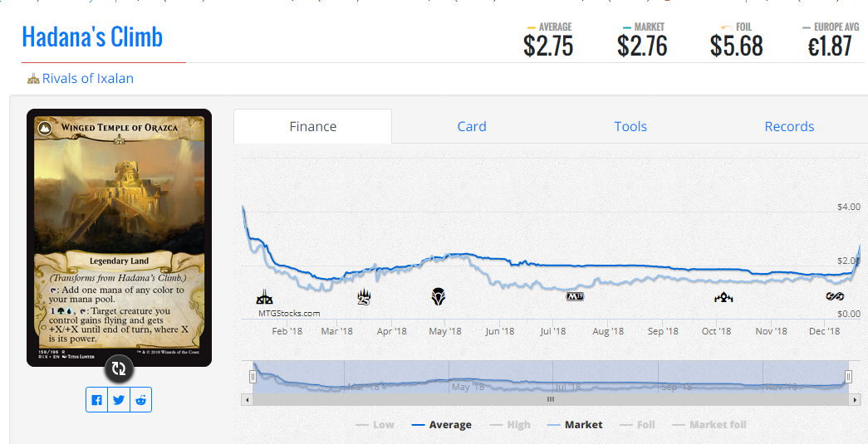Click the left range handle of chart navigator

[253, 377]
